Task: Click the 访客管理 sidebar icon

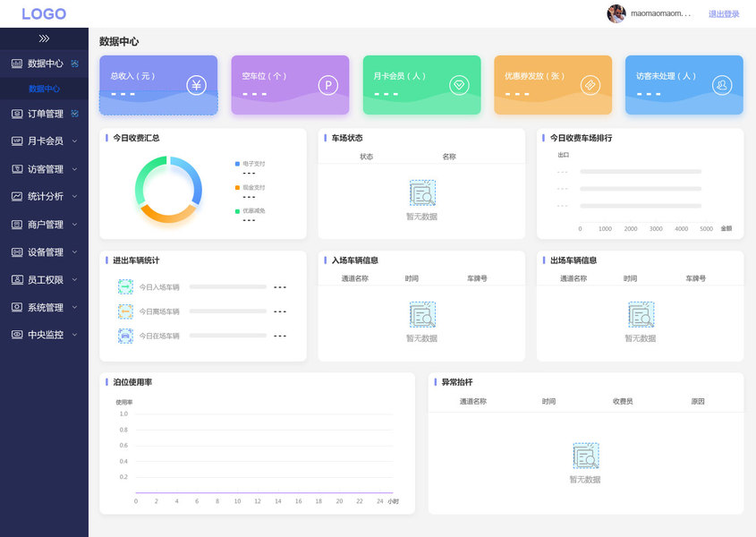Action: click(17, 169)
